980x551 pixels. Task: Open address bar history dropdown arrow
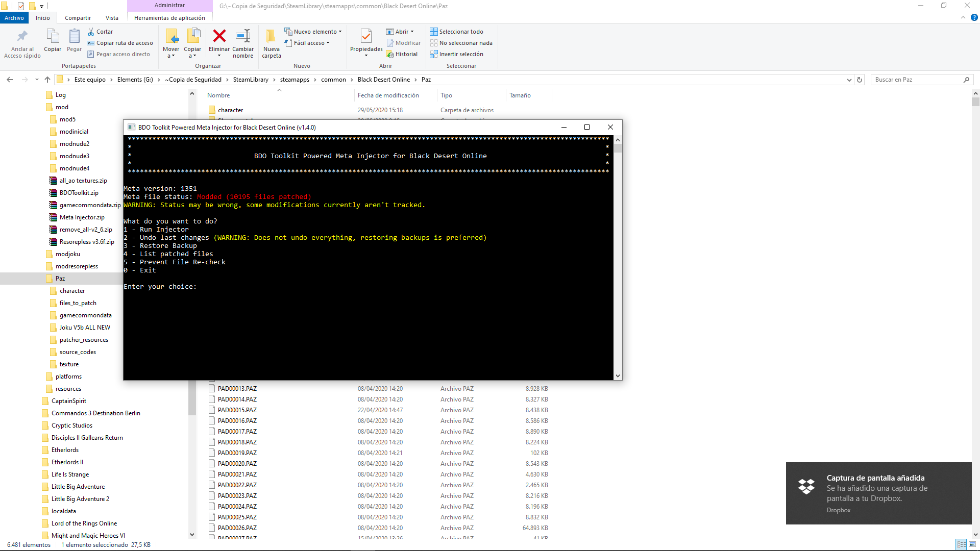[x=849, y=80]
